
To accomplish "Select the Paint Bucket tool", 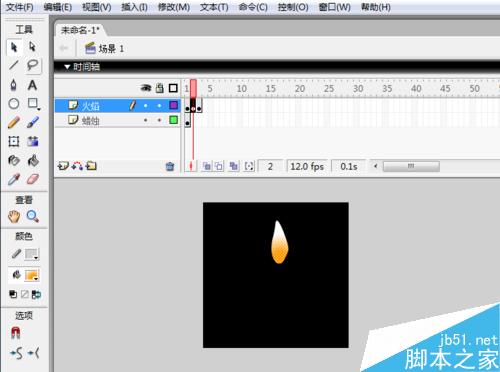I will click(x=32, y=161).
